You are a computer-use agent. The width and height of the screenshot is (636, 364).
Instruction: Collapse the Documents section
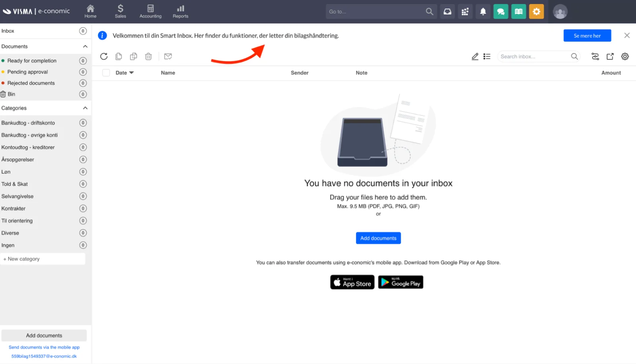pos(85,46)
